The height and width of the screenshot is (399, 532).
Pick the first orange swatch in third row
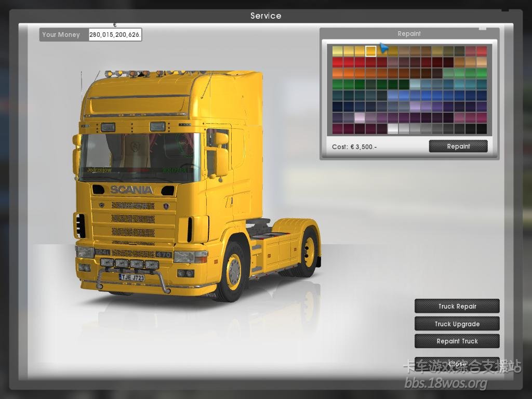(x=337, y=73)
